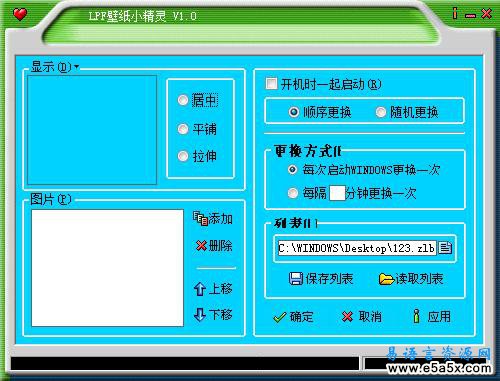Click the minutes interval input box
Screen dimensions: 500x381
tap(337, 193)
